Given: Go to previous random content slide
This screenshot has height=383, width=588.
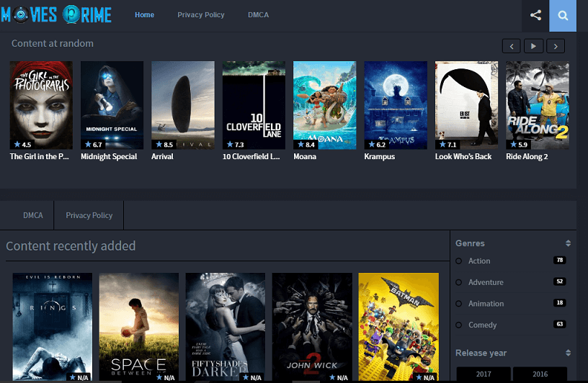Looking at the screenshot, I should (511, 46).
